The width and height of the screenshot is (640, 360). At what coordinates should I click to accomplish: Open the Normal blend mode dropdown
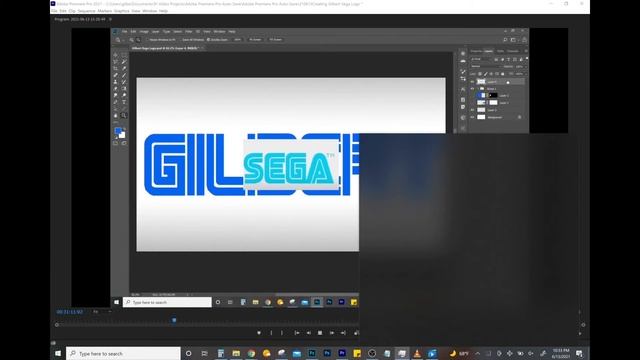click(485, 67)
